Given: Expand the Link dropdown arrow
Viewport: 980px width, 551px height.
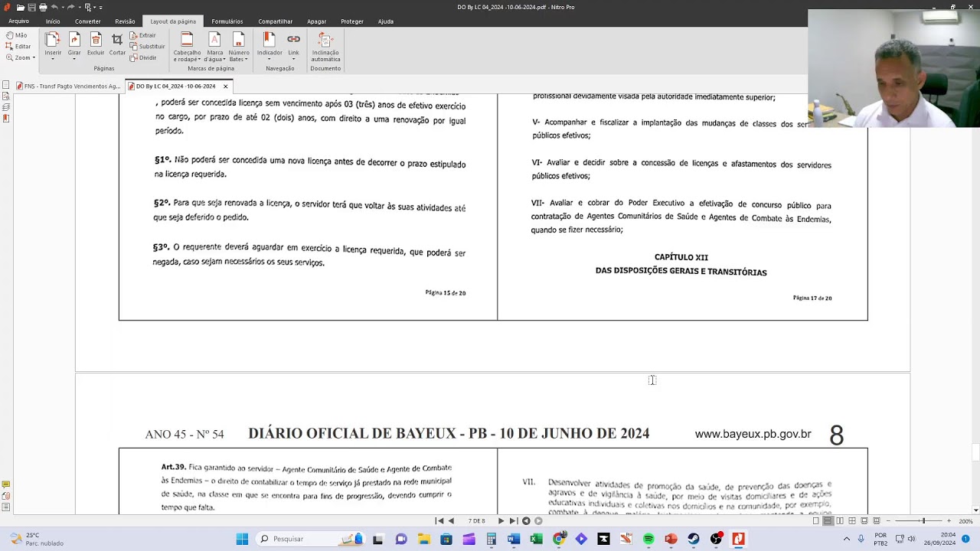Looking at the screenshot, I should point(293,59).
